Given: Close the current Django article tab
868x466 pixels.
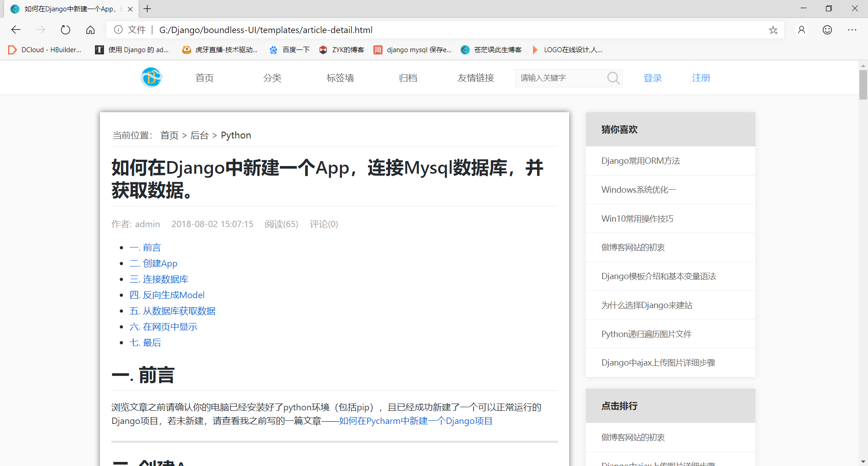Looking at the screenshot, I should (x=130, y=9).
